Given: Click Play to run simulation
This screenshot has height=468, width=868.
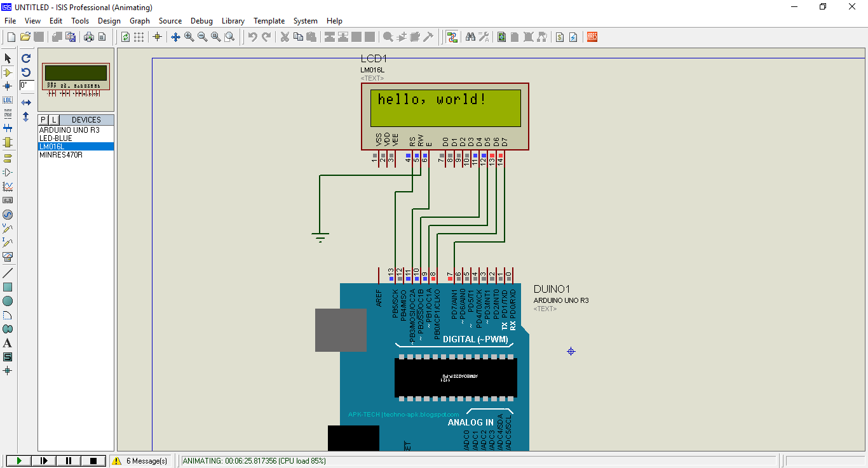Looking at the screenshot, I should click(x=19, y=460).
